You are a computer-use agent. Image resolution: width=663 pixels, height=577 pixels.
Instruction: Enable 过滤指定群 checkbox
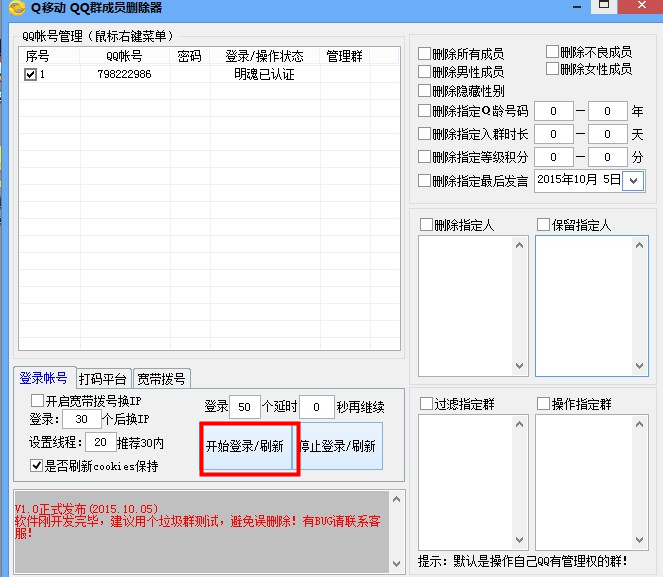pyautogui.click(x=426, y=404)
